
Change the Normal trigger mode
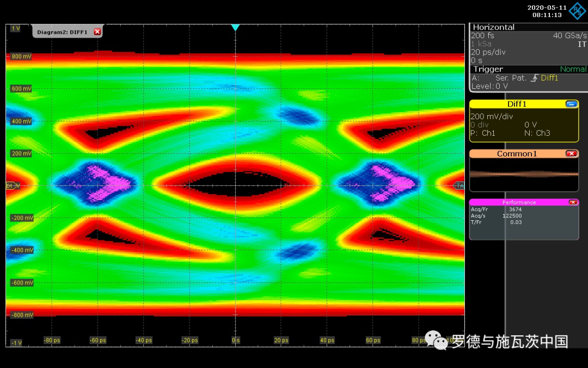[573, 69]
